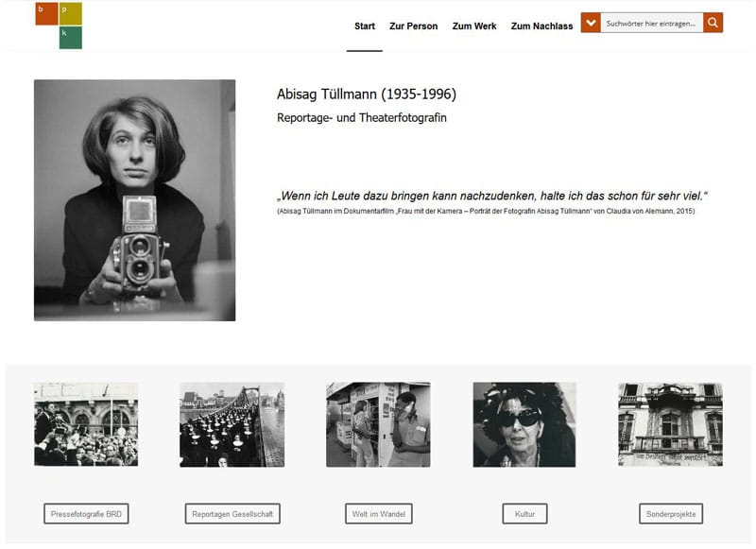The width and height of the screenshot is (756, 549).
Task: Click the bpk logo
Action: coord(59,26)
